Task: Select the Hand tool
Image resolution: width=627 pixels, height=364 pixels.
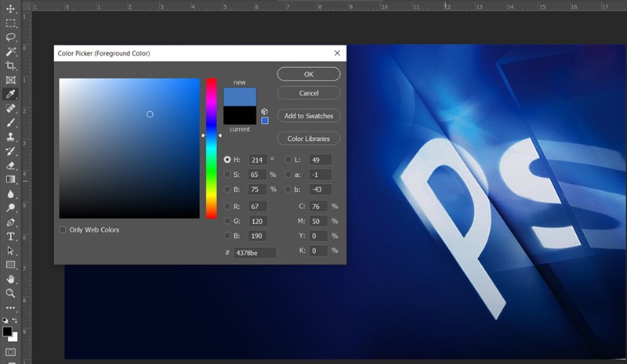Action: [10, 279]
